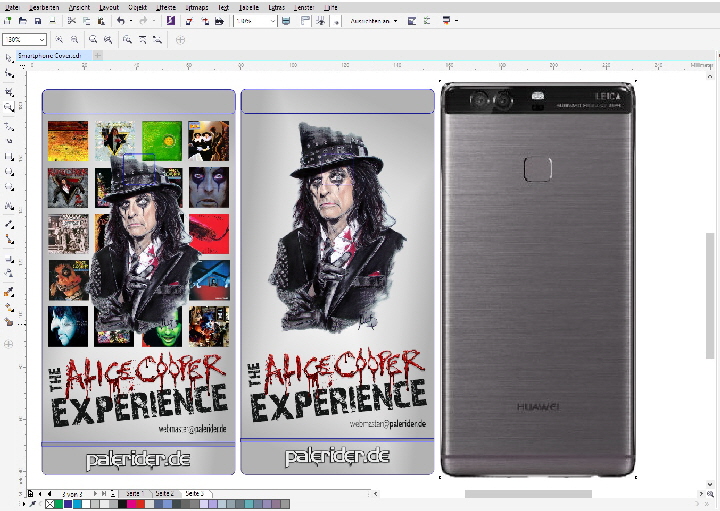The height and width of the screenshot is (511, 720).
Task: Expand the application launcher dropdown arrow
Action: 456,21
